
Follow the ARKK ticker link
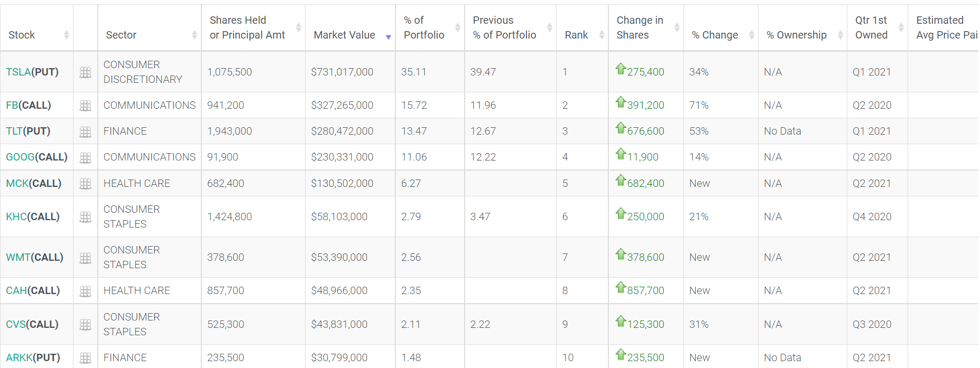tap(19, 357)
